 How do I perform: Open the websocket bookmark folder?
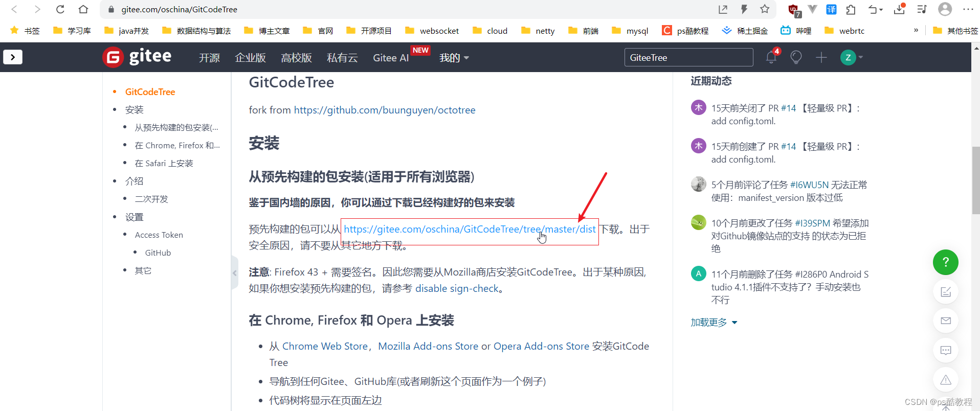tap(432, 31)
